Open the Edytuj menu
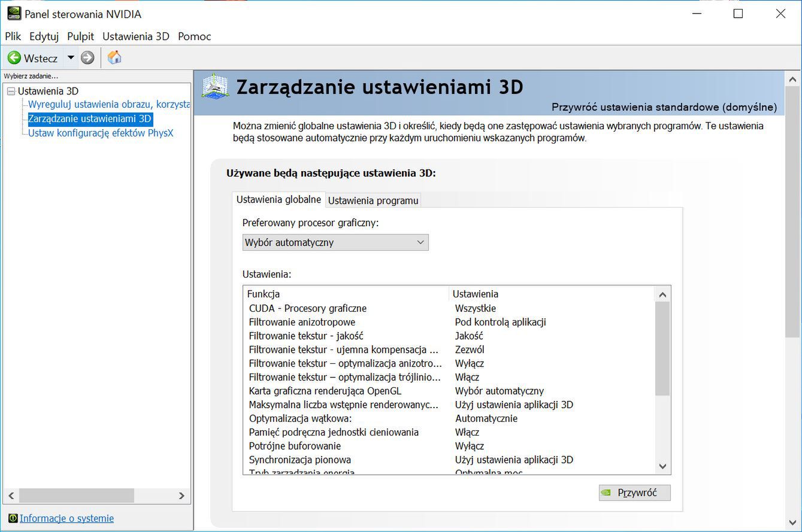 click(x=44, y=36)
